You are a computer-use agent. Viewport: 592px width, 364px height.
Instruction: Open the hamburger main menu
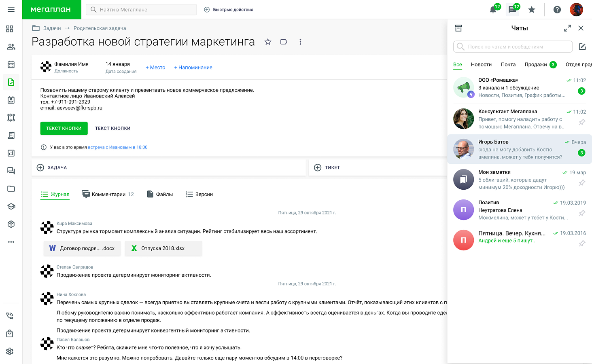[x=11, y=9]
